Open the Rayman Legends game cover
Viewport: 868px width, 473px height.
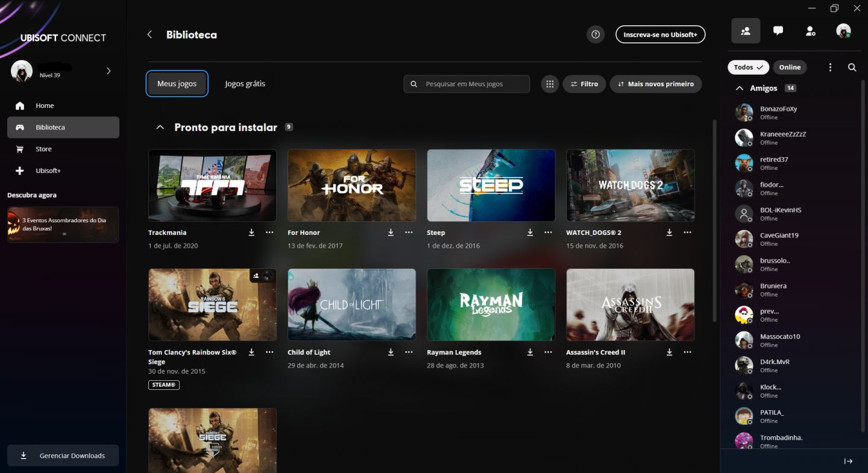(x=491, y=305)
